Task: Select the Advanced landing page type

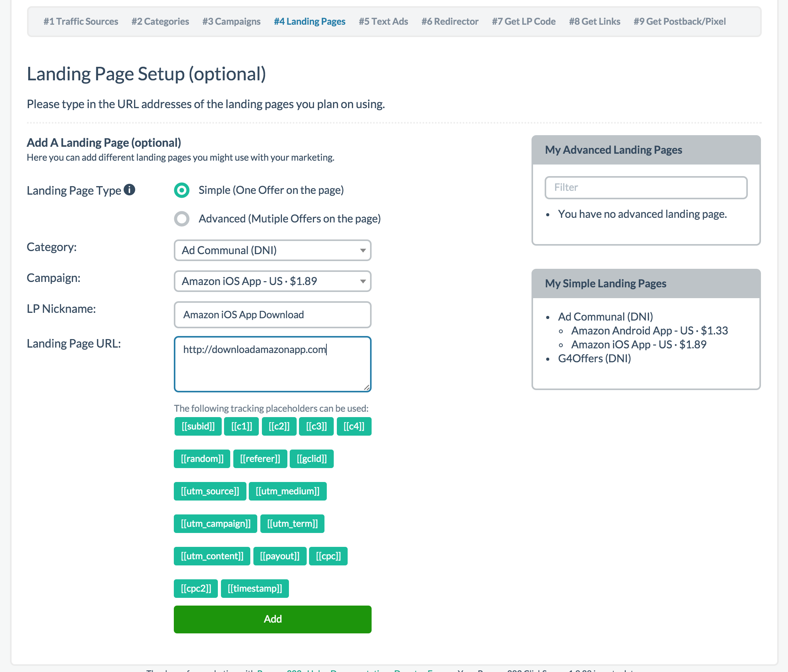Action: point(182,219)
